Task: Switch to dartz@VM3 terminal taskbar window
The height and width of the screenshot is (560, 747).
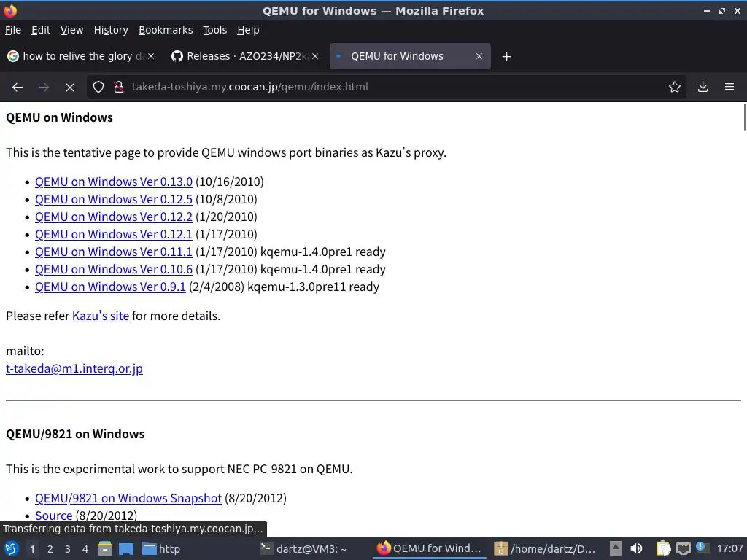Action: 303,548
